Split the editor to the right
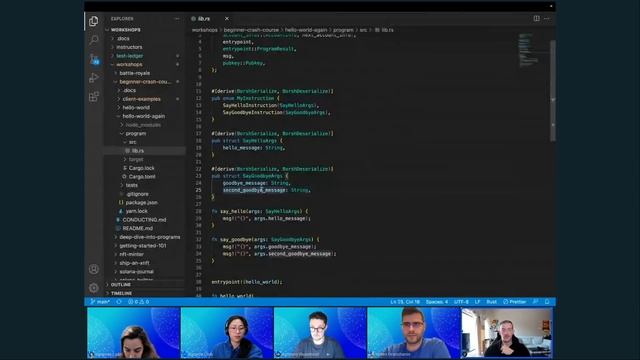This screenshot has height=360, width=640. tap(536, 18)
